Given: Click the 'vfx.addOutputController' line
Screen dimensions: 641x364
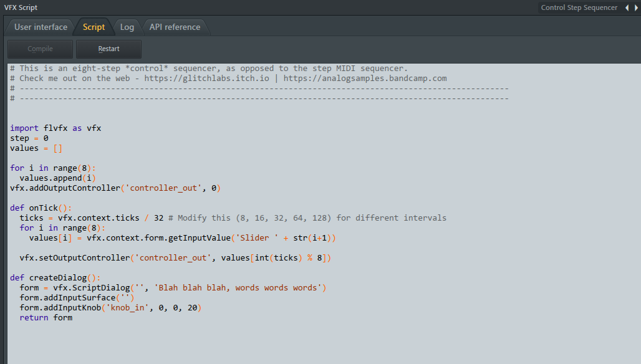Looking at the screenshot, I should [115, 188].
